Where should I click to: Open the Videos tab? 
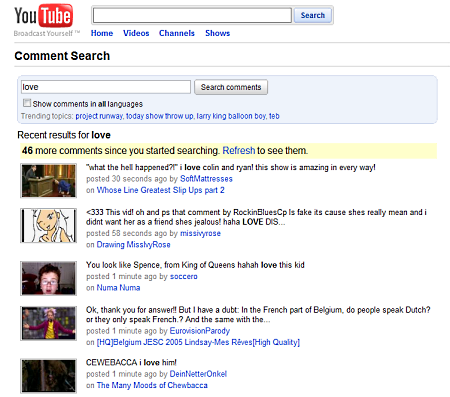tap(136, 33)
